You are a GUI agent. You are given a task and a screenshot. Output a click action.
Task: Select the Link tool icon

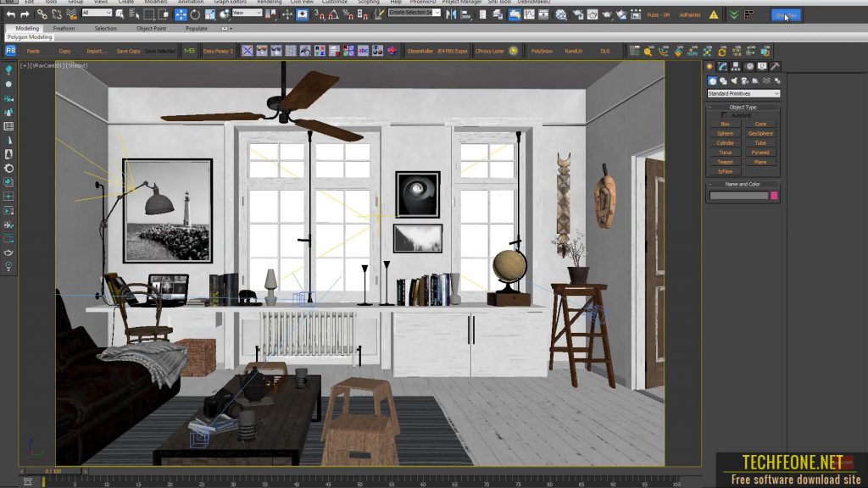[42, 15]
